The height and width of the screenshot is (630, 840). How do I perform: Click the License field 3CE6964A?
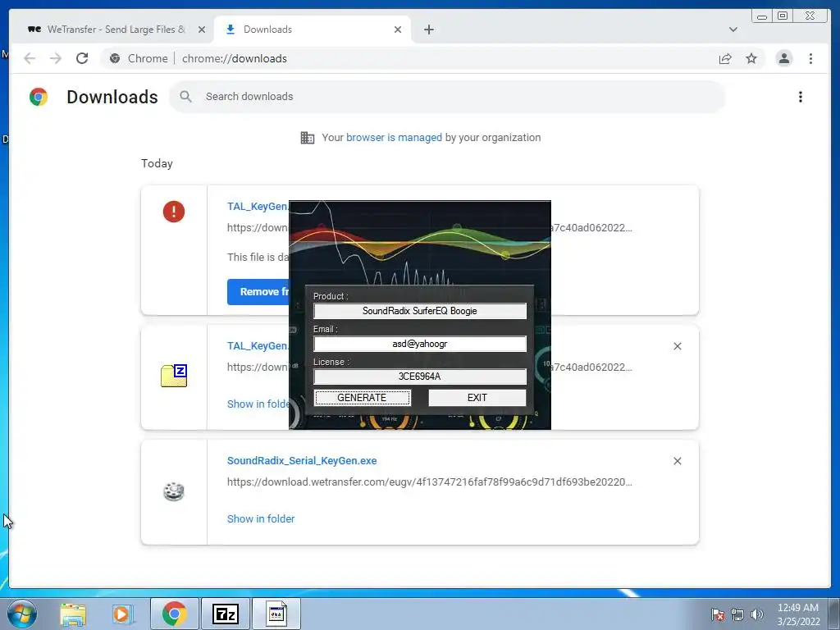(x=420, y=377)
